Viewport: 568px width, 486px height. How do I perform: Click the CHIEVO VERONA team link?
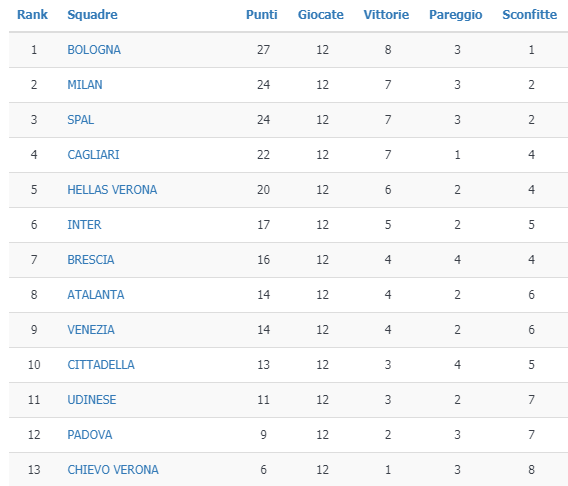tap(113, 470)
